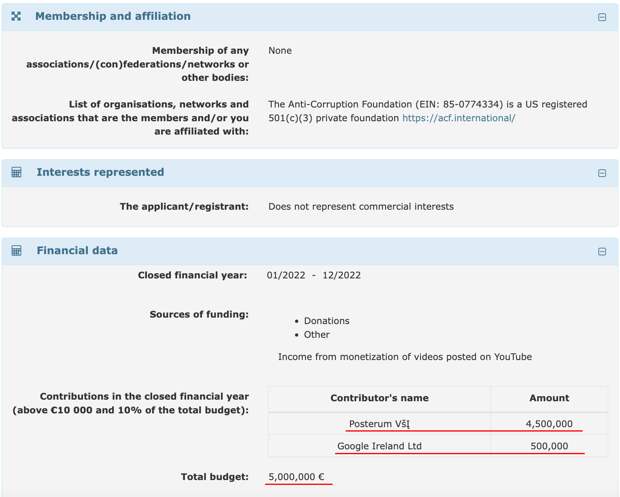This screenshot has width=620, height=497.
Task: Click the Contributor's name column header
Action: [379, 398]
